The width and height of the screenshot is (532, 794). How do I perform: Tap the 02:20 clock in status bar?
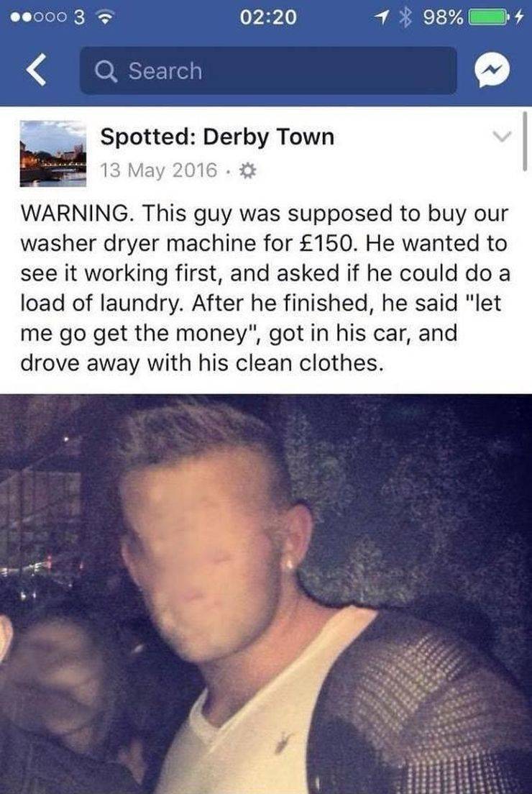click(267, 18)
